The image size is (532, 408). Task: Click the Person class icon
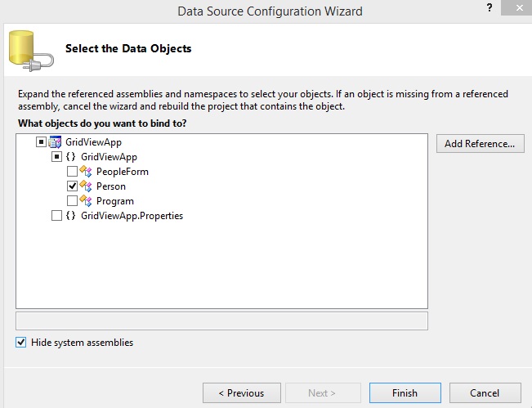86,186
